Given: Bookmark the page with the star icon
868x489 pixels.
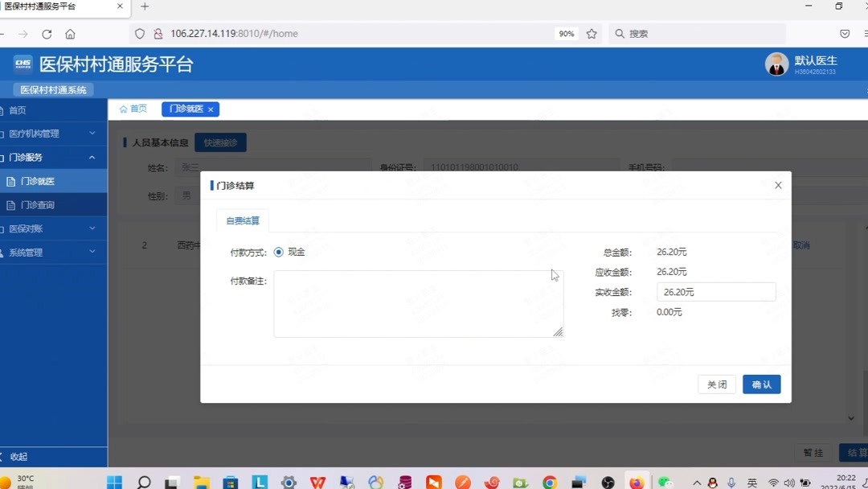Looking at the screenshot, I should 592,34.
